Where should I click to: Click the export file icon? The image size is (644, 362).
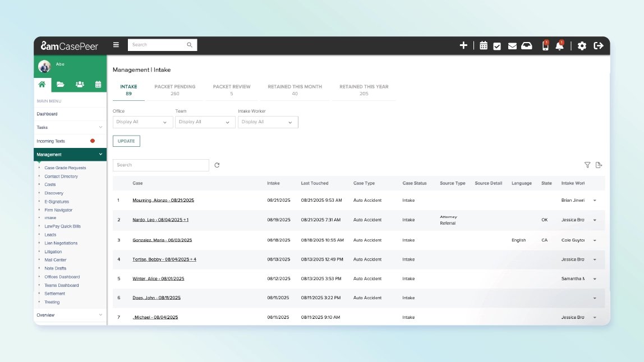pos(599,165)
